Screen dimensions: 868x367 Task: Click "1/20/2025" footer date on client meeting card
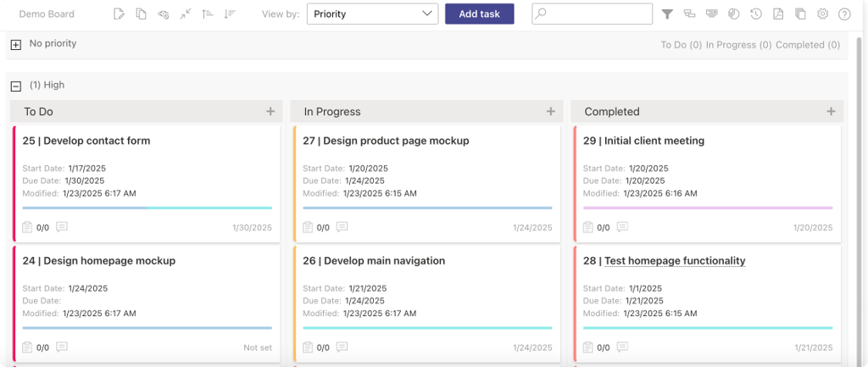tap(813, 227)
